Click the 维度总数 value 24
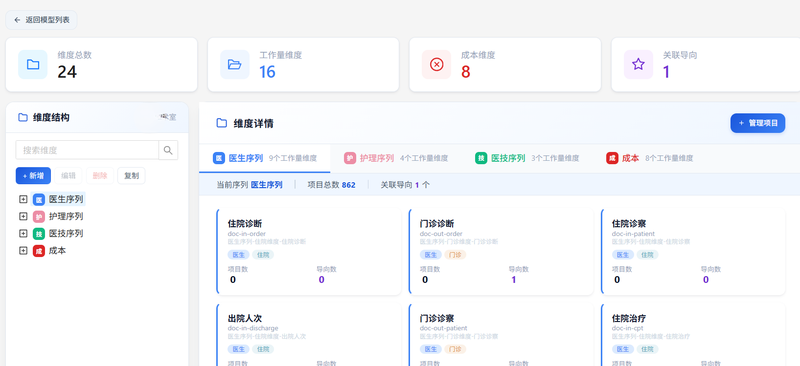Screen dimensions: 800x366 coord(67,72)
